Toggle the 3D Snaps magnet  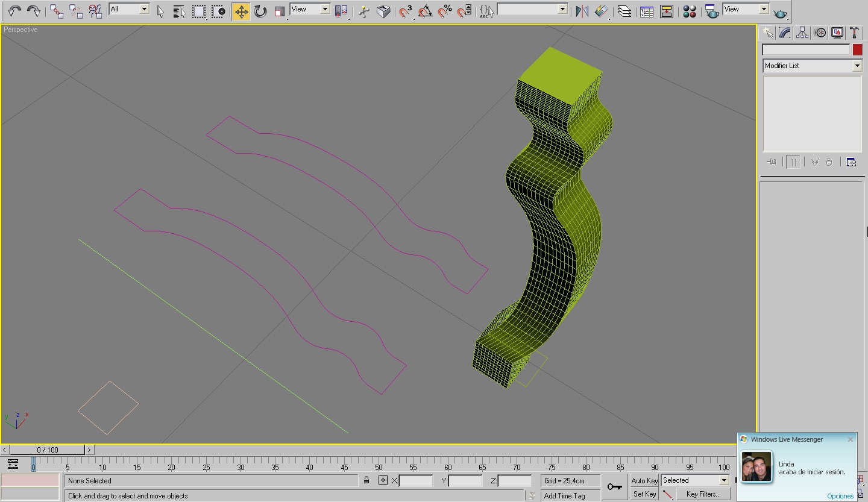point(406,11)
